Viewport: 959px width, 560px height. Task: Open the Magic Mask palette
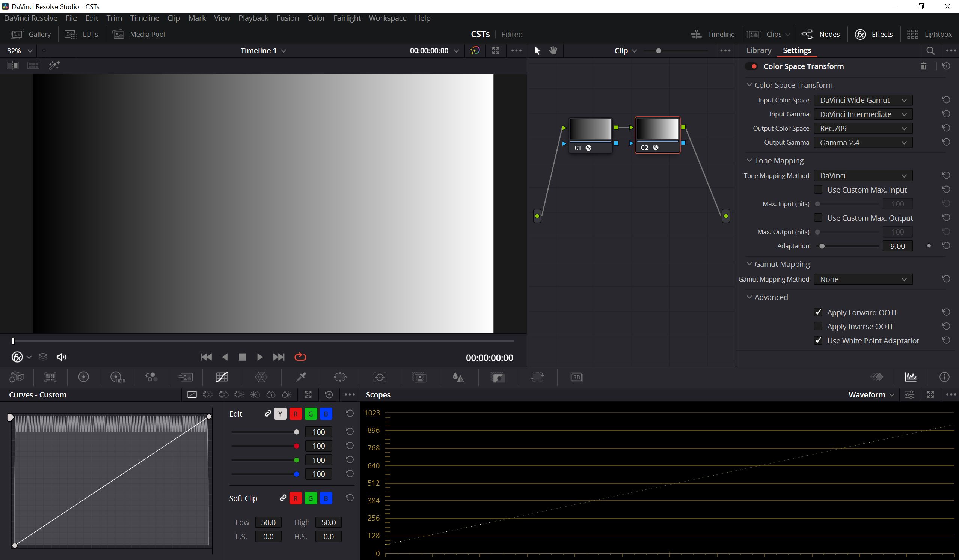(419, 377)
